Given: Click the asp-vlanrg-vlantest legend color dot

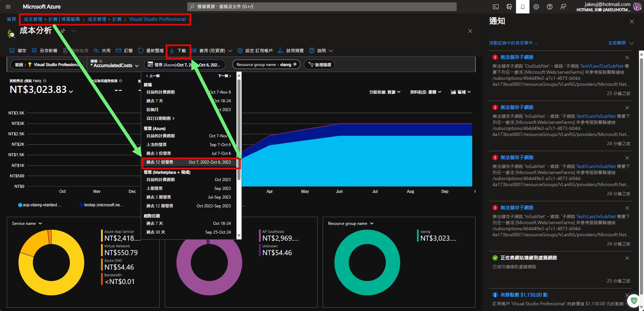Looking at the screenshot, I should [20, 205].
